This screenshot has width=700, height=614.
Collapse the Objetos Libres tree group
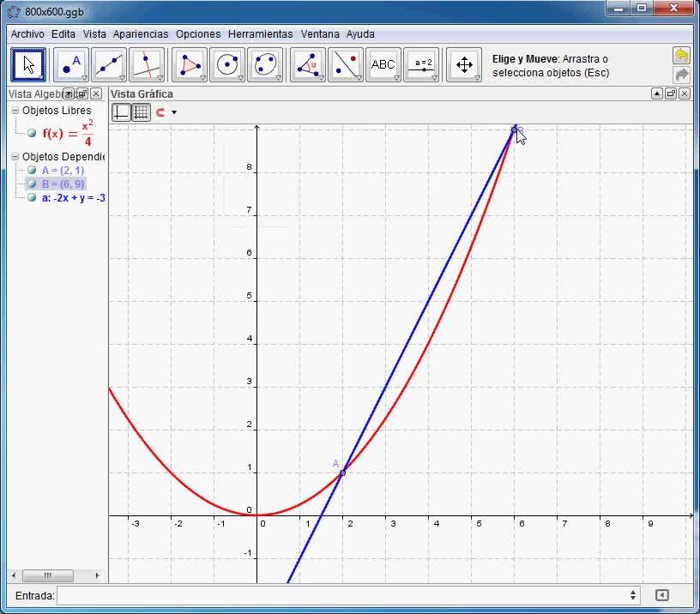point(15,111)
